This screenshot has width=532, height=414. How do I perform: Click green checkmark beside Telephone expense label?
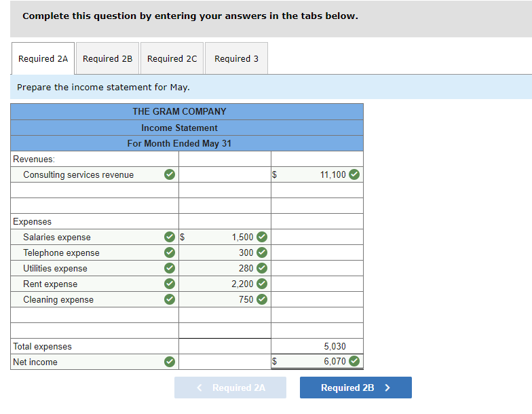[x=170, y=252]
